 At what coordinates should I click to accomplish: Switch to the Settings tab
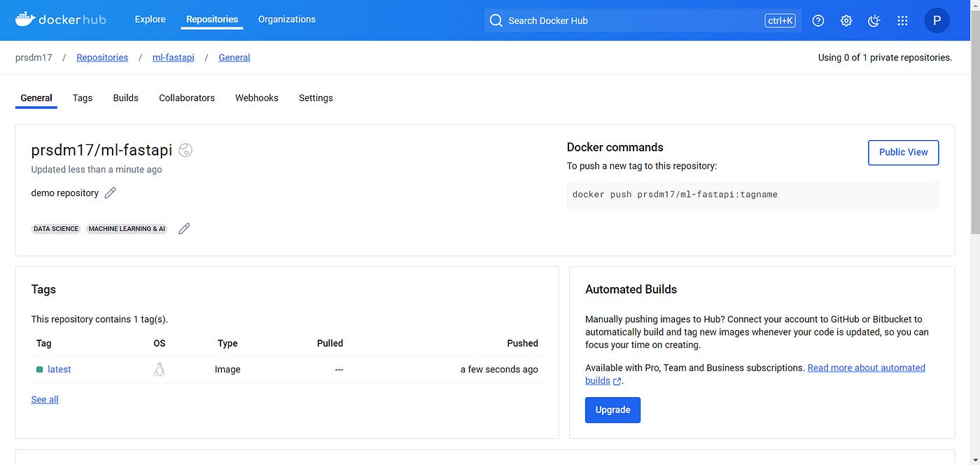click(316, 98)
